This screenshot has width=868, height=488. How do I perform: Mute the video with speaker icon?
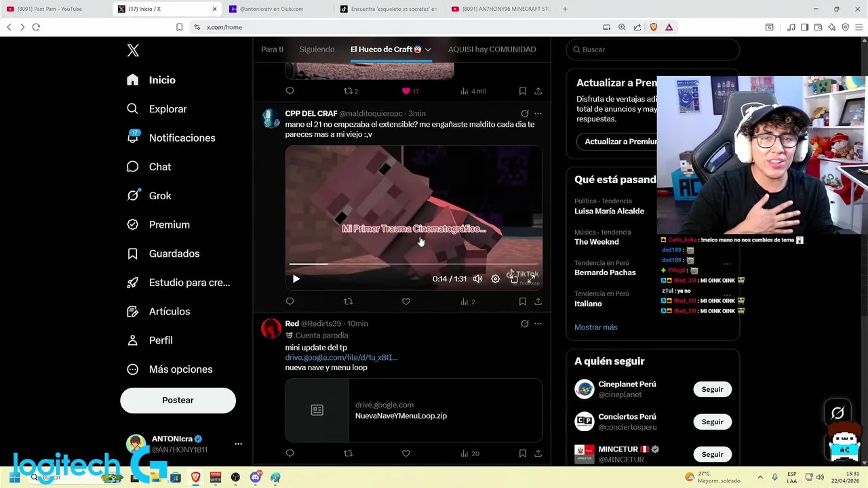(477, 279)
